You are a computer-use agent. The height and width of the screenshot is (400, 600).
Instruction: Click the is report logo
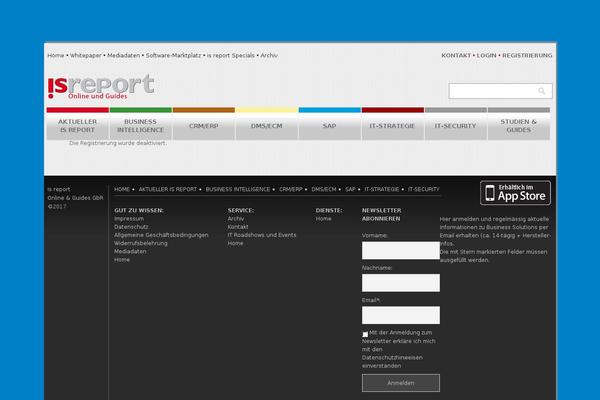click(101, 87)
